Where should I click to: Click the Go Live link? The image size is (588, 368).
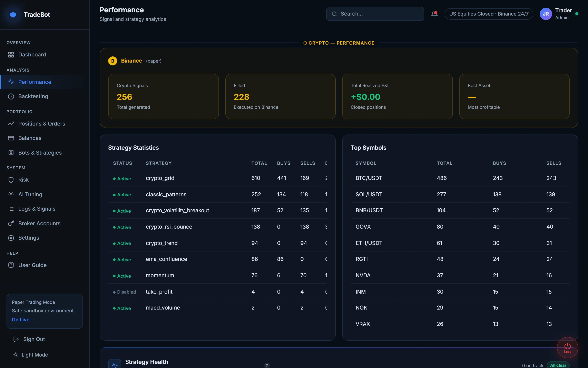(x=23, y=320)
